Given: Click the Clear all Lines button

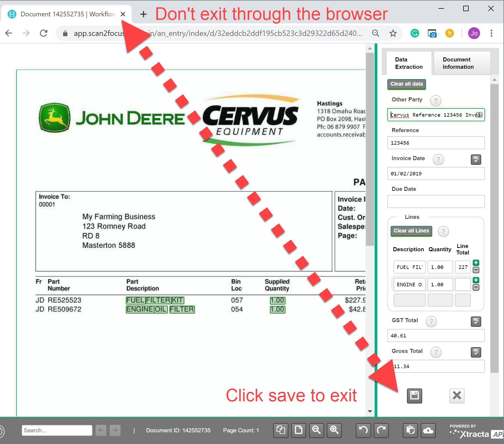Looking at the screenshot, I should coord(411,231).
